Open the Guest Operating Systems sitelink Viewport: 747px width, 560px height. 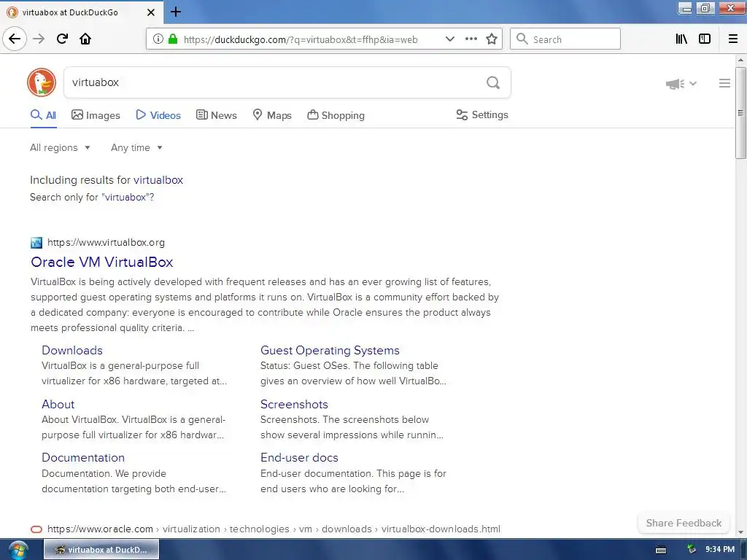pyautogui.click(x=330, y=350)
